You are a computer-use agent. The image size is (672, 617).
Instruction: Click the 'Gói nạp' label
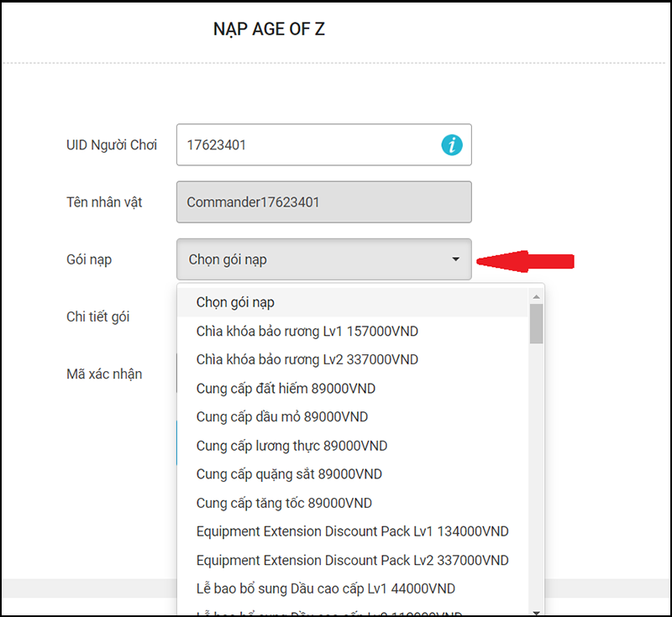coord(89,259)
